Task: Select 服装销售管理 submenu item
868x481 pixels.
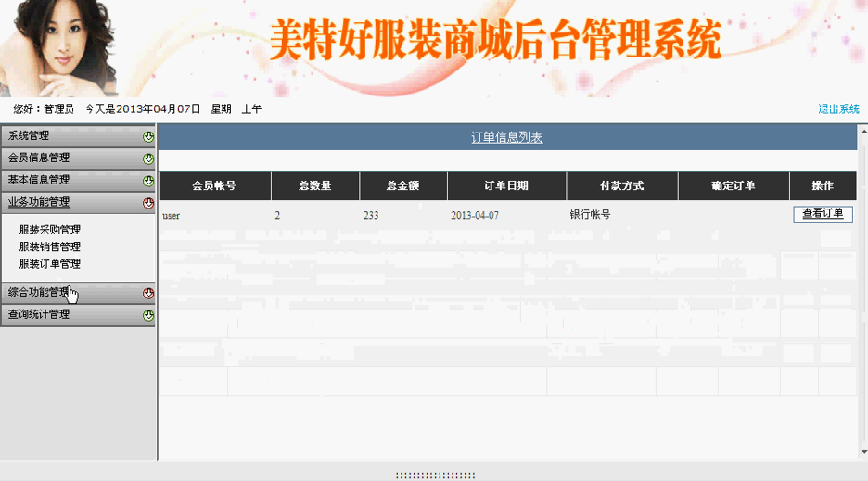Action: coord(50,247)
